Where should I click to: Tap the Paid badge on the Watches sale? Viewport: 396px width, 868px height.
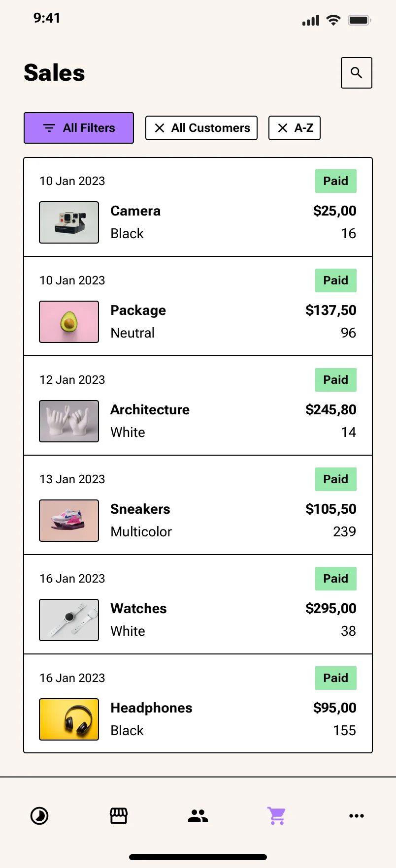click(x=335, y=578)
